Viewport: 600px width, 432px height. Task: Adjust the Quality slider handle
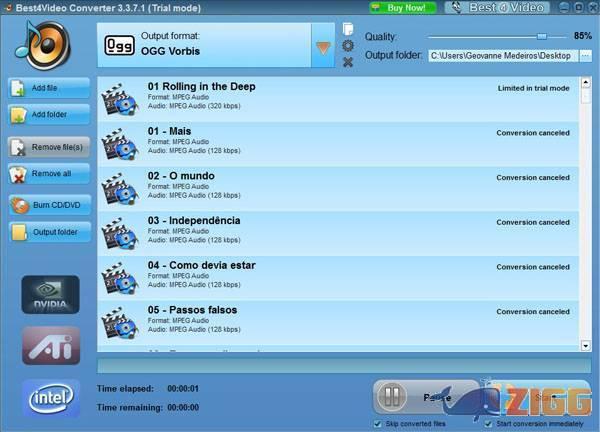point(541,36)
